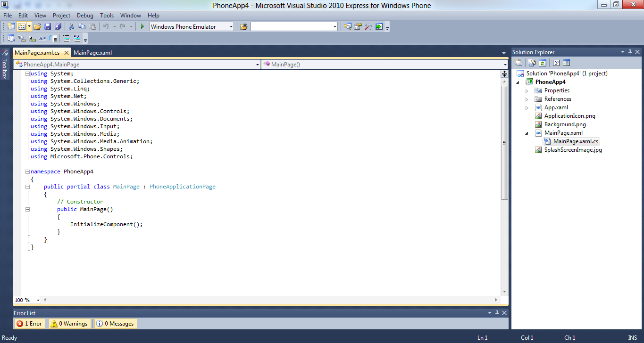This screenshot has height=343, width=644.
Task: Click the Toolbox hammer-and-wrench toolbar icon
Action: coord(368,27)
